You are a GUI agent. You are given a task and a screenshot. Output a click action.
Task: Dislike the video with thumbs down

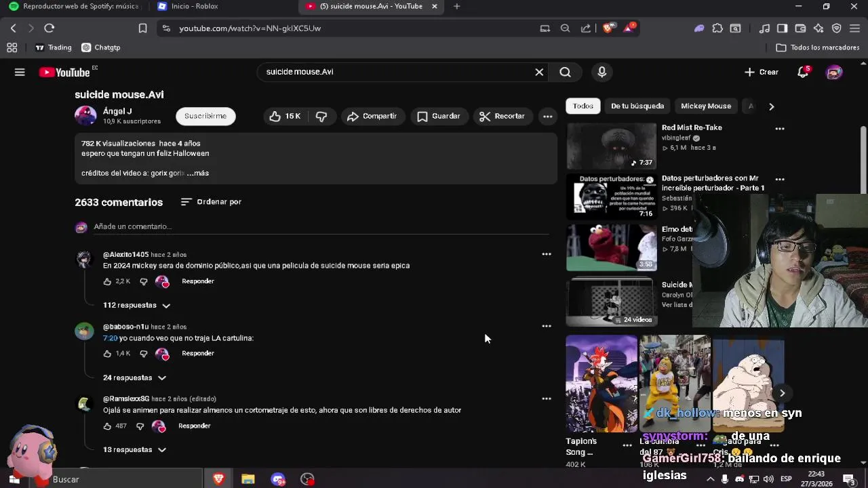point(321,116)
